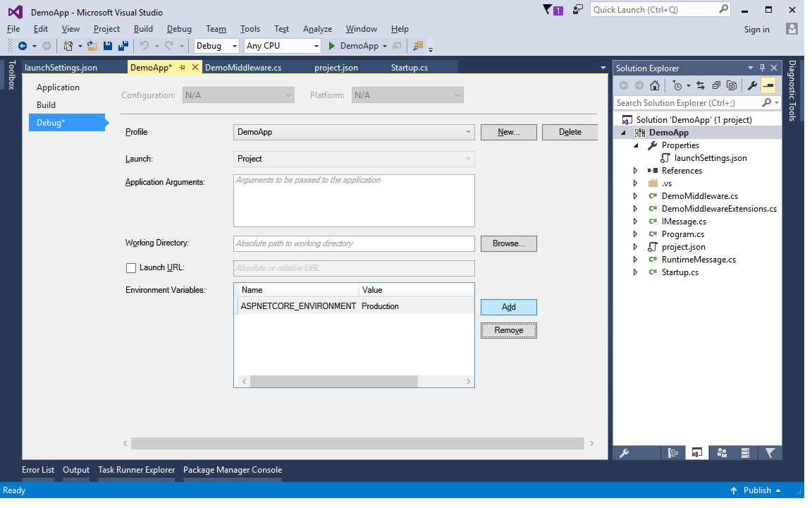Screen dimensions: 812x508
Task: Open the Package Manager Console tab
Action: [x=233, y=470]
